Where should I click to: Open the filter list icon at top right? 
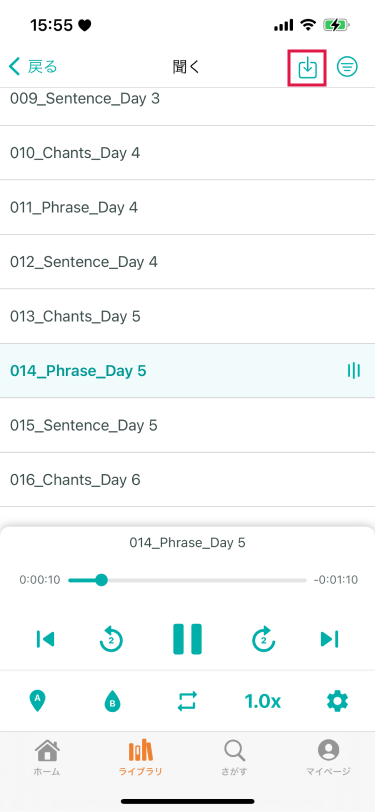click(x=347, y=67)
